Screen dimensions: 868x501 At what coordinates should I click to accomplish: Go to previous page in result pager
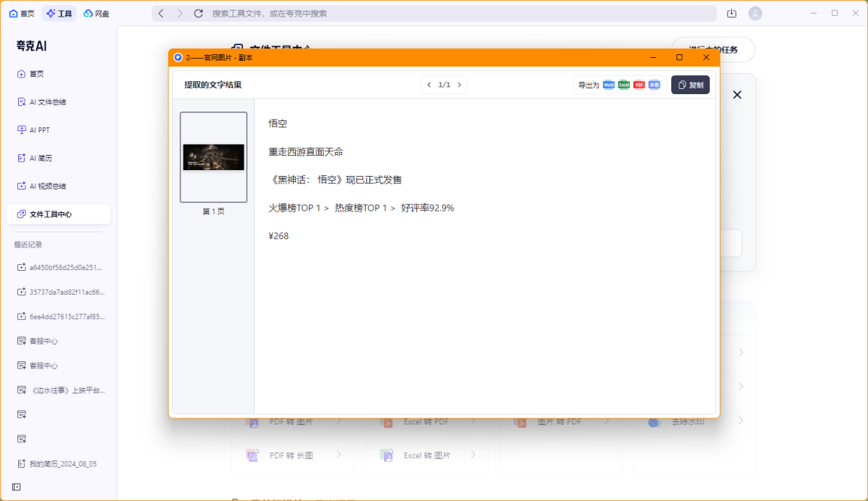click(429, 85)
